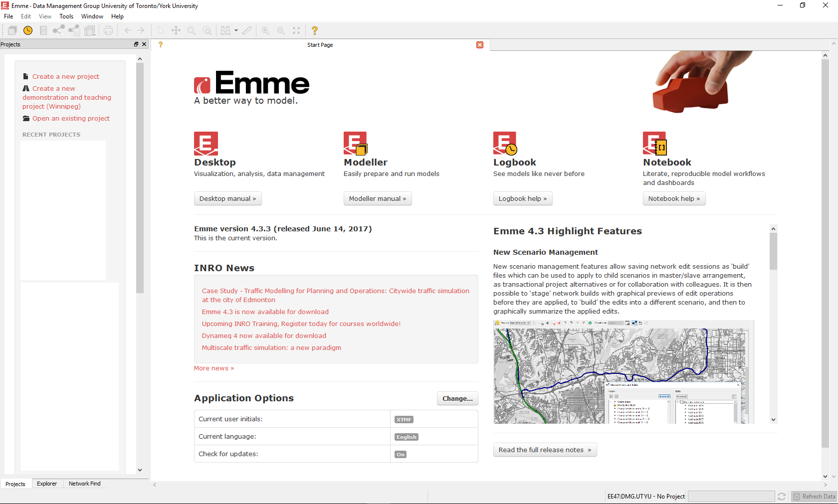This screenshot has width=838, height=504.
Task: Click the refresh arrows icon in status bar
Action: coord(782,497)
